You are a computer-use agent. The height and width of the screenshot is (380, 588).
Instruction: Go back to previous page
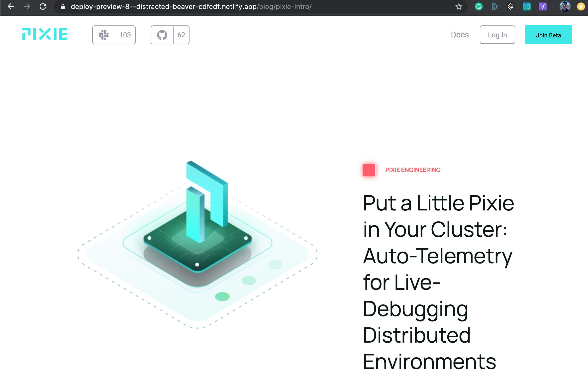[11, 7]
